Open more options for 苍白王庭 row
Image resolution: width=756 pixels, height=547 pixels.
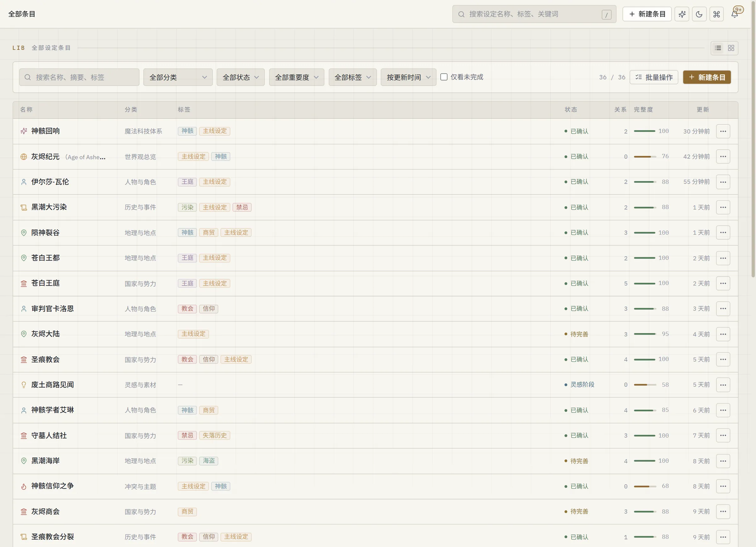723,283
